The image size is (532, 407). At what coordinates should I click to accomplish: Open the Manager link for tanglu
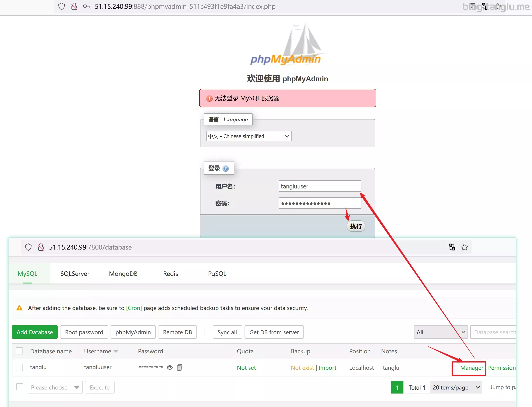click(x=471, y=367)
